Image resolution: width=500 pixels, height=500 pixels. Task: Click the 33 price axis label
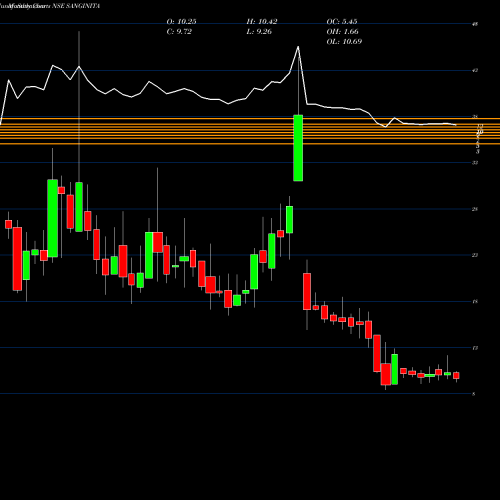tap(475, 163)
